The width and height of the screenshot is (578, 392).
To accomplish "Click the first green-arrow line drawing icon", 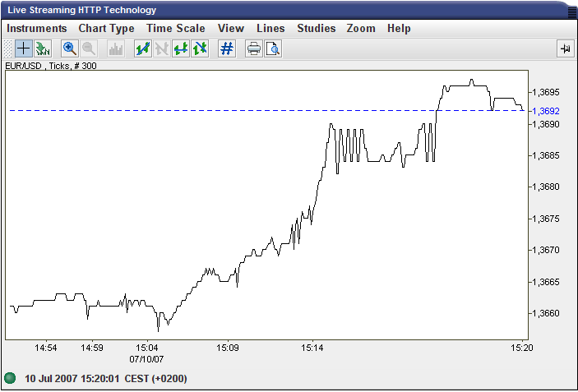I will (143, 48).
